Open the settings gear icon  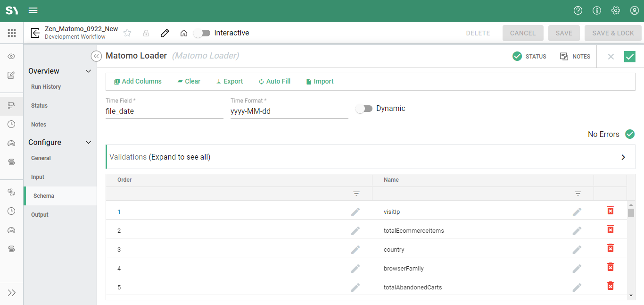(x=615, y=11)
